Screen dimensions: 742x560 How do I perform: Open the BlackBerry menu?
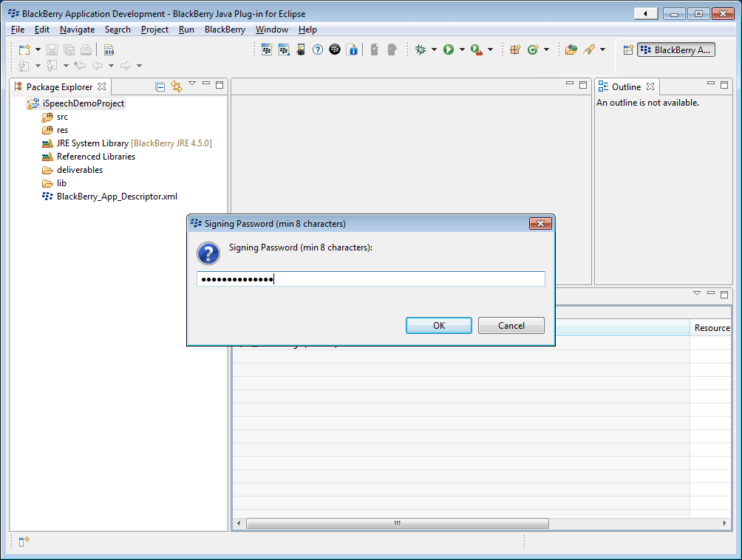point(225,30)
